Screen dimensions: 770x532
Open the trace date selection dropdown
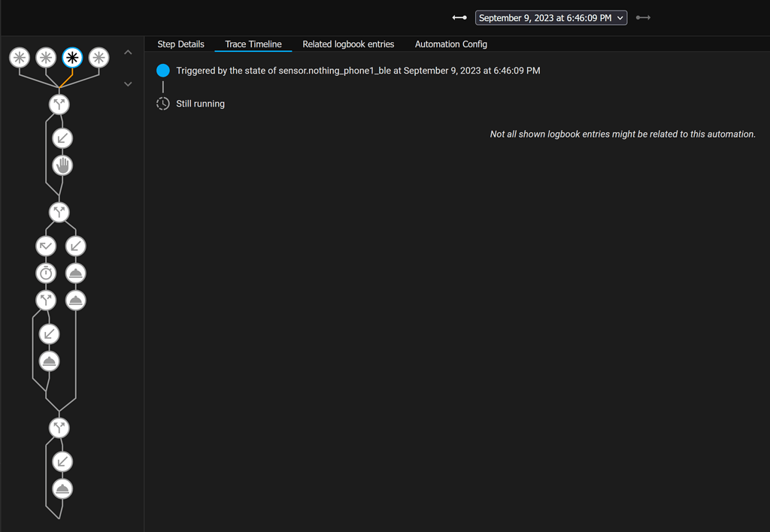click(x=551, y=17)
